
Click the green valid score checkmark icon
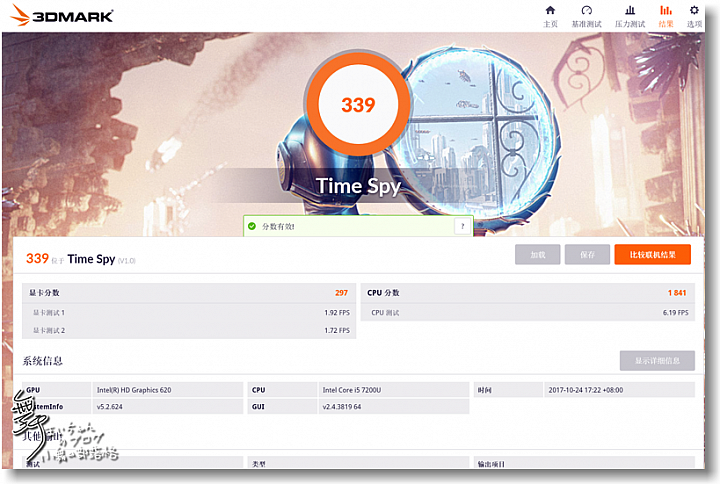point(252,226)
